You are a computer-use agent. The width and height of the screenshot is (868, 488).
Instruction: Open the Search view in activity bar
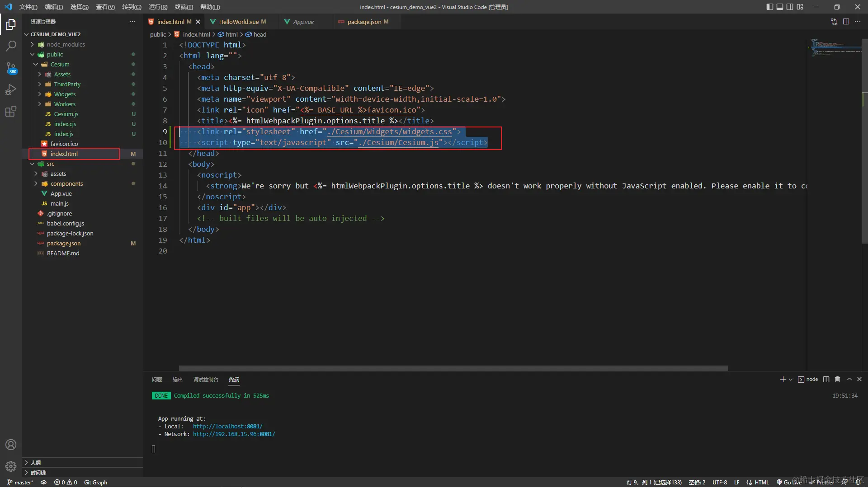[x=11, y=46]
